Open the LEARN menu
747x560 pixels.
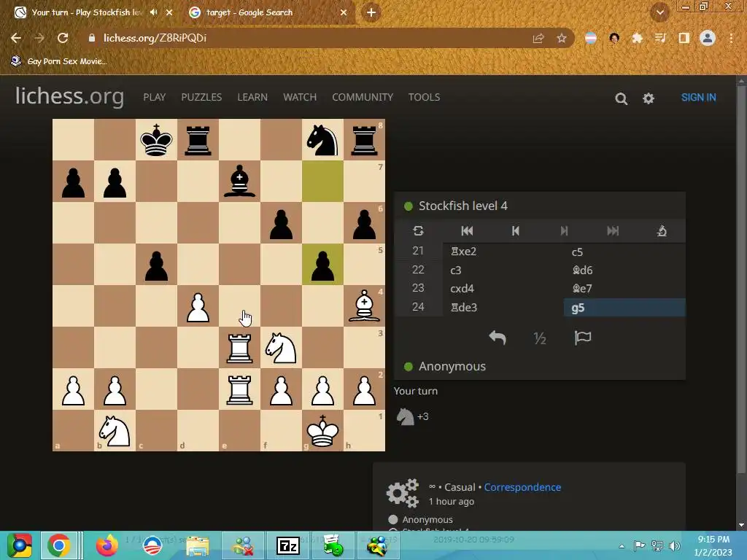(x=252, y=97)
